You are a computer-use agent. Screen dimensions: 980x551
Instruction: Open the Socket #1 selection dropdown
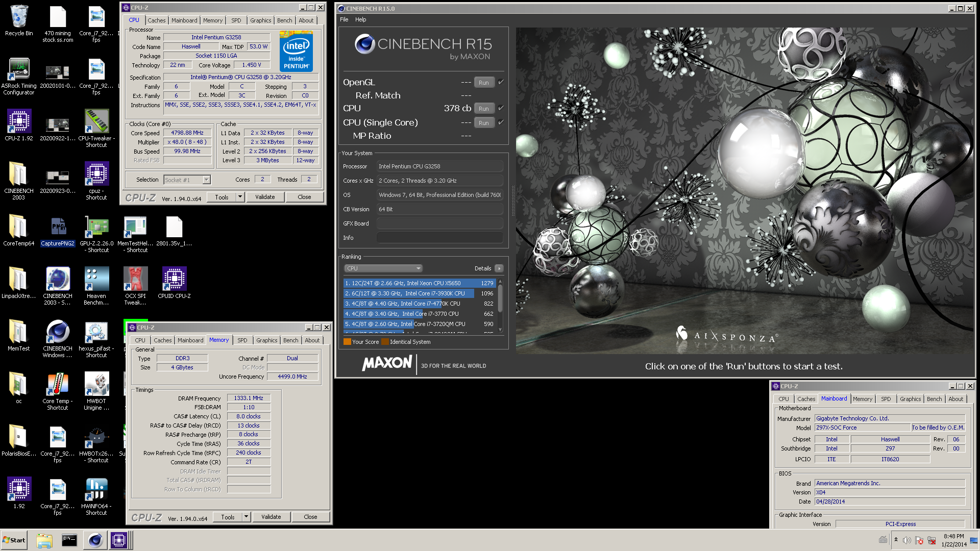(206, 180)
